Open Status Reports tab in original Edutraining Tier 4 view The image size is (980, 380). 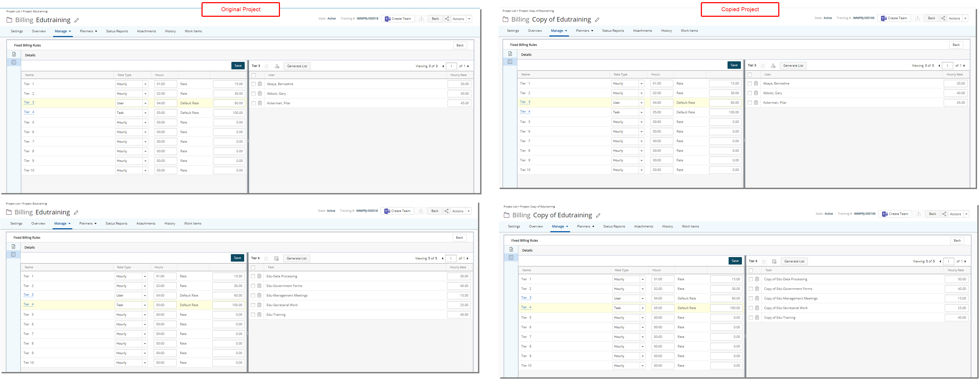coord(116,223)
